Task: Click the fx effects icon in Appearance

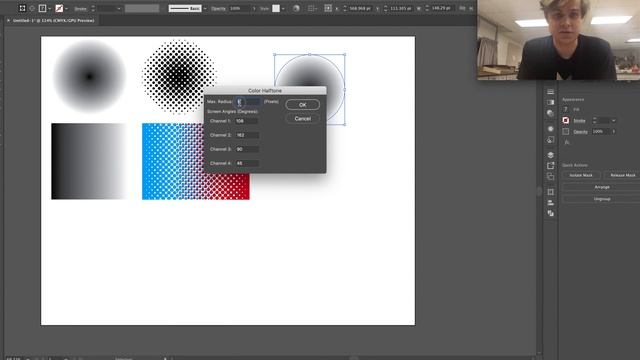Action: 567,142
